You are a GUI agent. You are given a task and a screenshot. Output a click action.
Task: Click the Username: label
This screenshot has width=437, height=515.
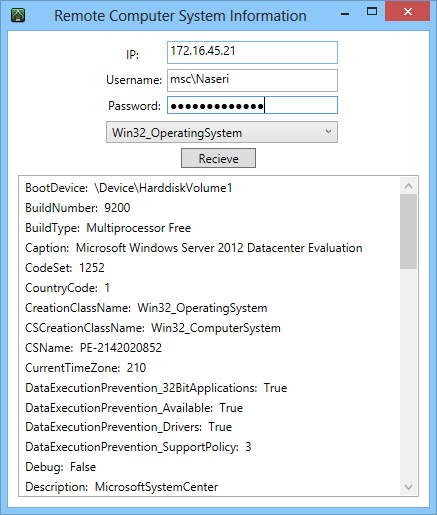tap(134, 80)
